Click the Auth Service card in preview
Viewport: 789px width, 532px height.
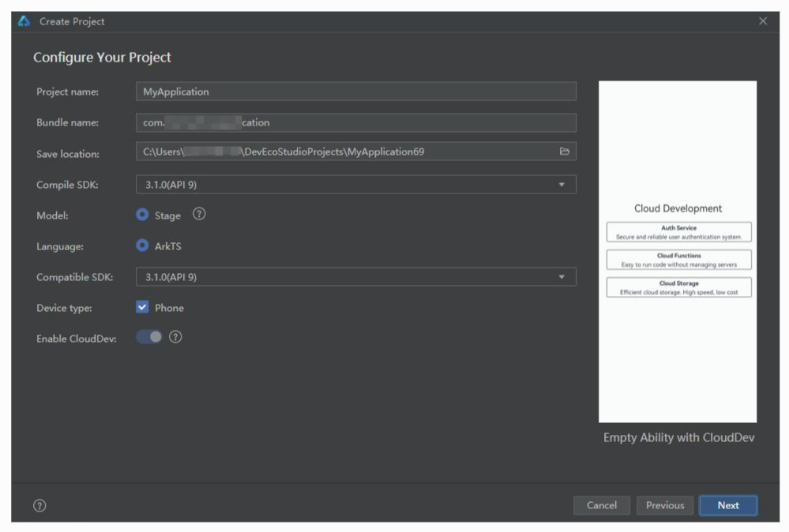point(678,232)
